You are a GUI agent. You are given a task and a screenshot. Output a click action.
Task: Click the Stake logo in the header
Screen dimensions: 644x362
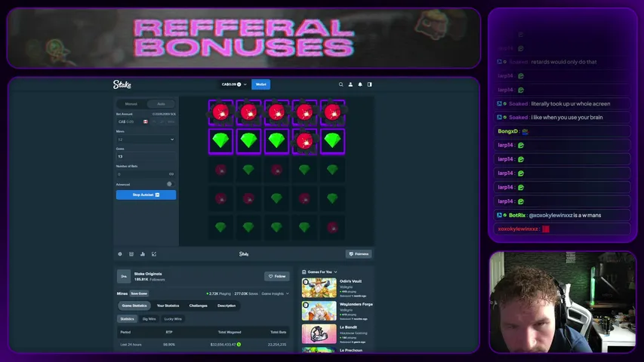(122, 84)
